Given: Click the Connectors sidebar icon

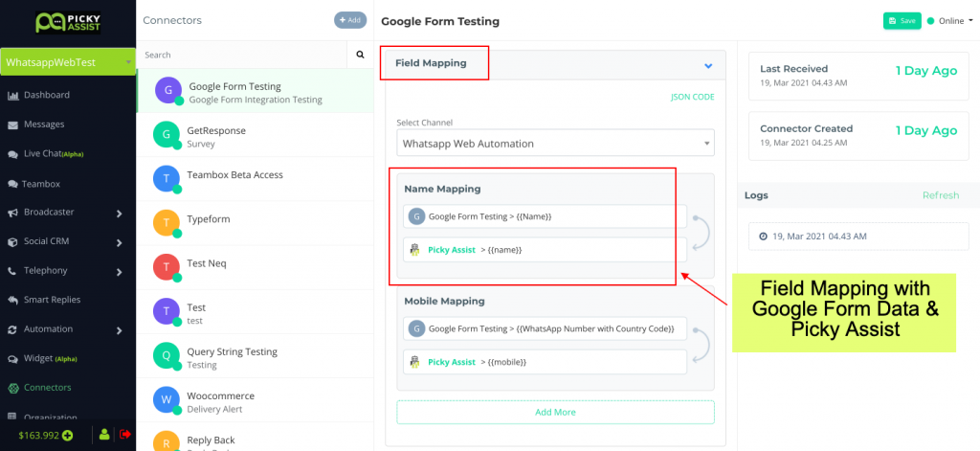Looking at the screenshot, I should (12, 389).
